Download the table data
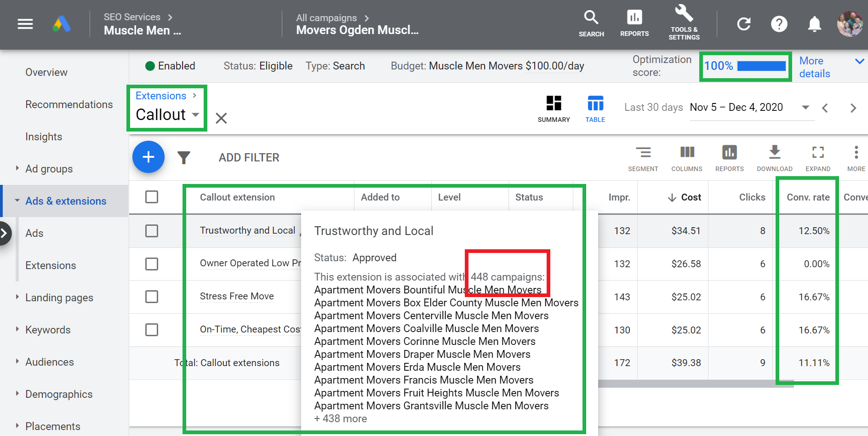The image size is (868, 436). point(775,159)
